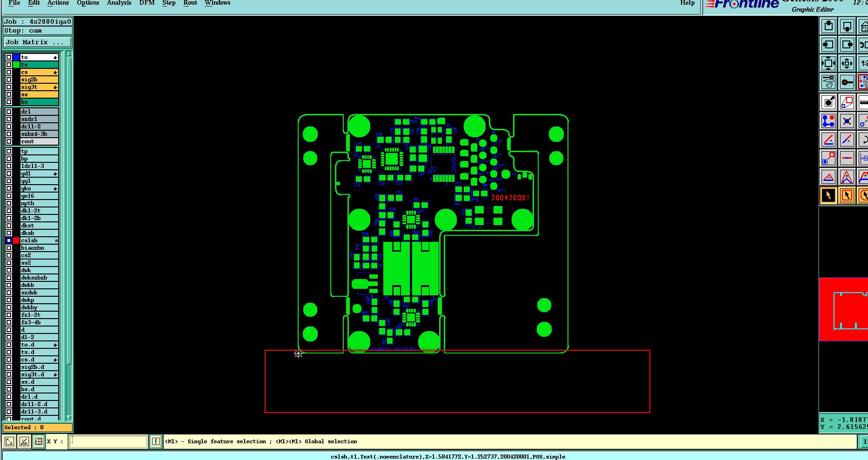Click the arrow inside red square tool
The image size is (868, 460).
pos(847,195)
